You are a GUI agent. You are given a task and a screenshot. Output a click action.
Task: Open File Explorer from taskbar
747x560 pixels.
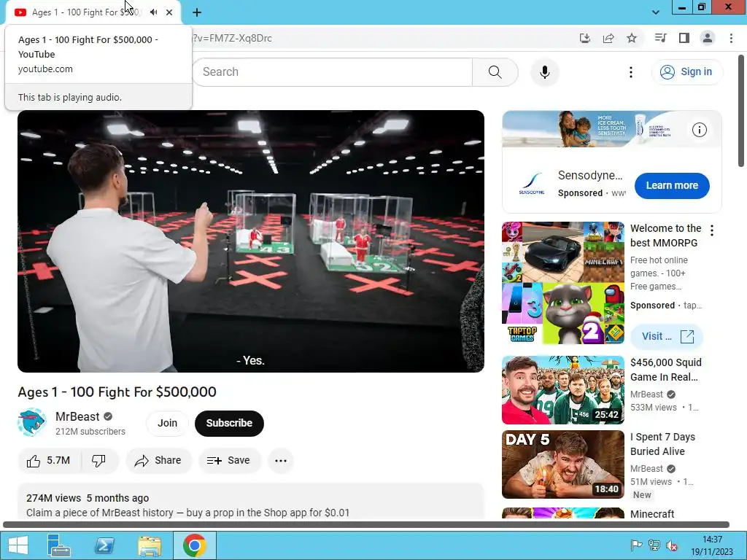150,545
